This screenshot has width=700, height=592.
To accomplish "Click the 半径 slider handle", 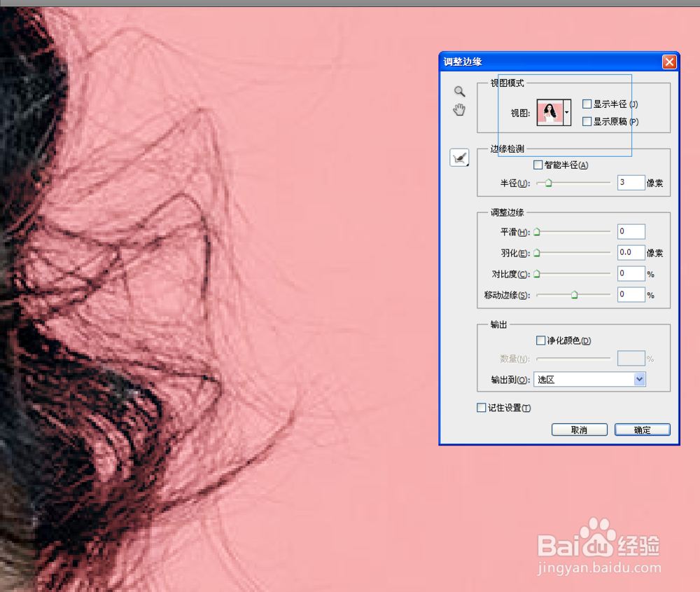I will (x=549, y=183).
